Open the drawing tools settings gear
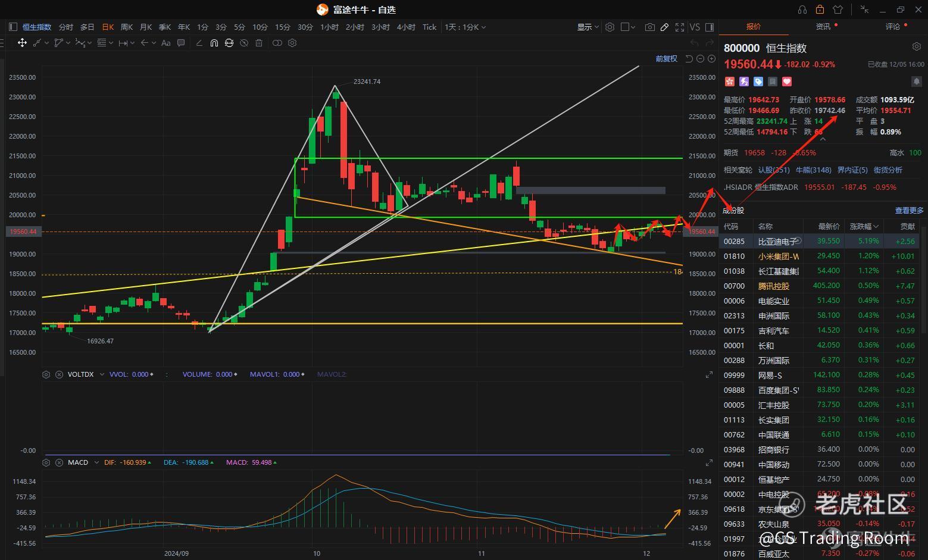The height and width of the screenshot is (560, 928). tap(292, 43)
